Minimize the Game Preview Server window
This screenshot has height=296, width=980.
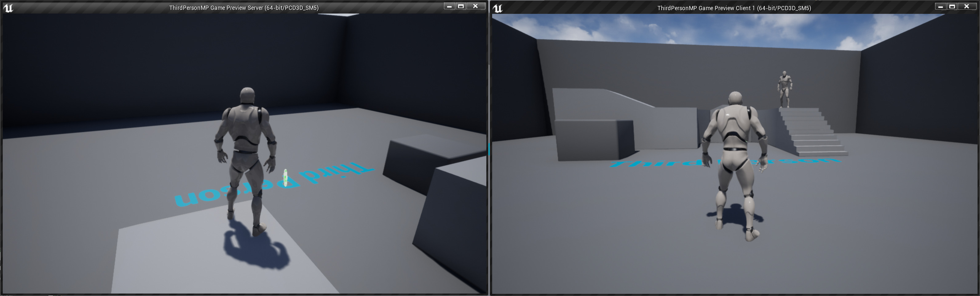pyautogui.click(x=449, y=6)
